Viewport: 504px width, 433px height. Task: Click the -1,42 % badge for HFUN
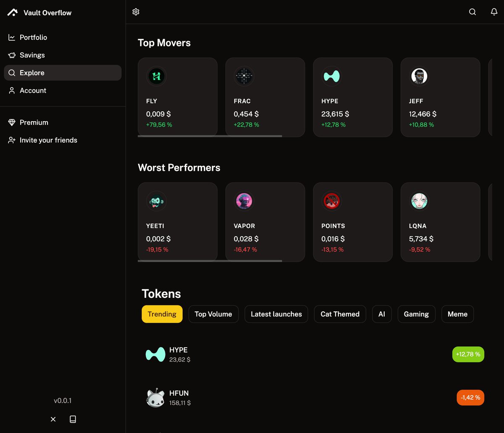[470, 397]
